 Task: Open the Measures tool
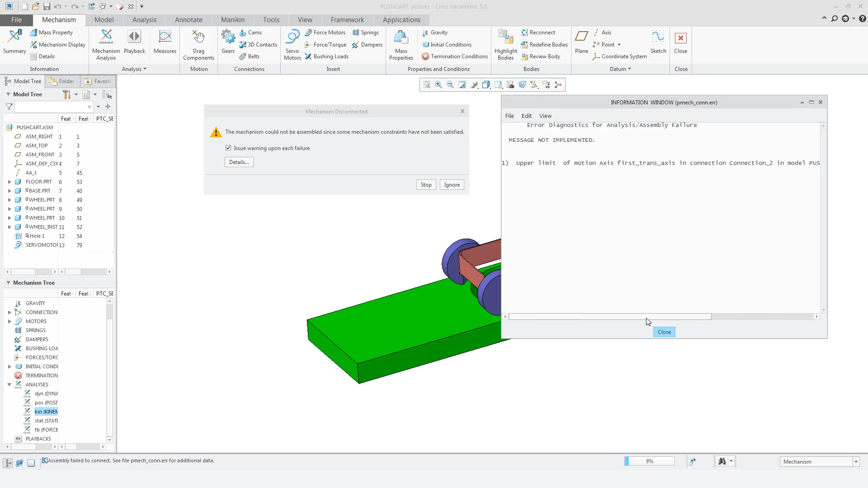[x=165, y=42]
